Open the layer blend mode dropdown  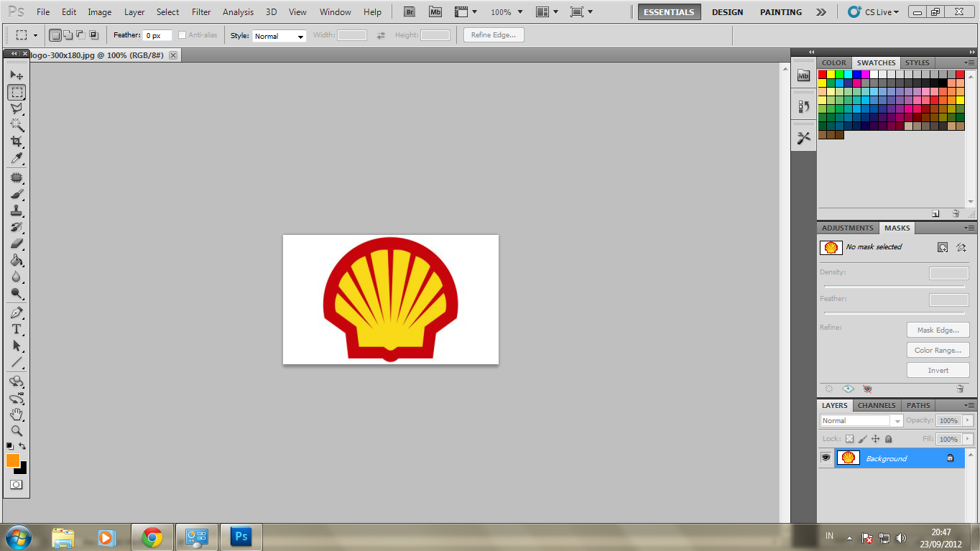[x=861, y=421]
